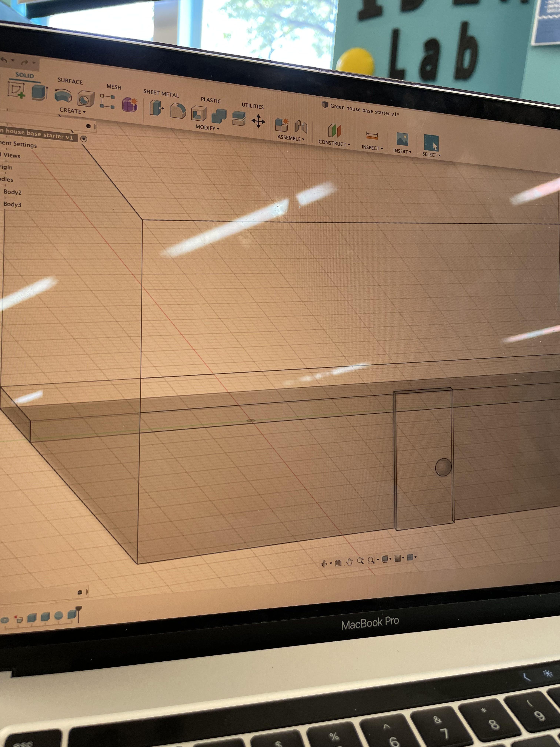Image resolution: width=560 pixels, height=747 pixels.
Task: Select Body2 in the browser tree
Action: [12, 192]
